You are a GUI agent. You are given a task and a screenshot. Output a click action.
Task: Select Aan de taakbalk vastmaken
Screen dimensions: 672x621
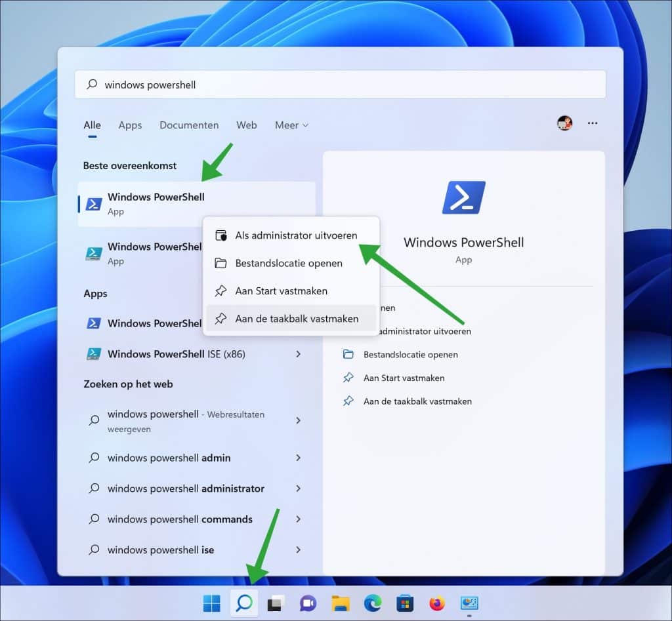(297, 318)
